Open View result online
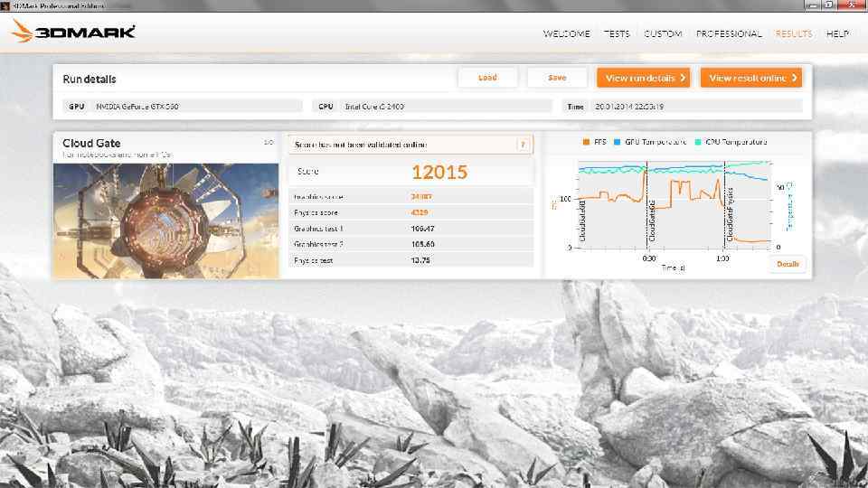Screen dimensions: 868x488 click(751, 78)
